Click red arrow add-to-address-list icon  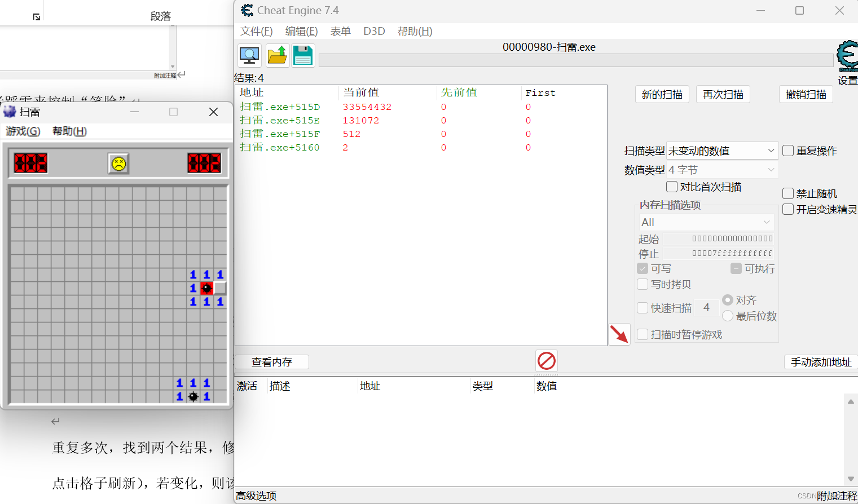[x=619, y=334]
